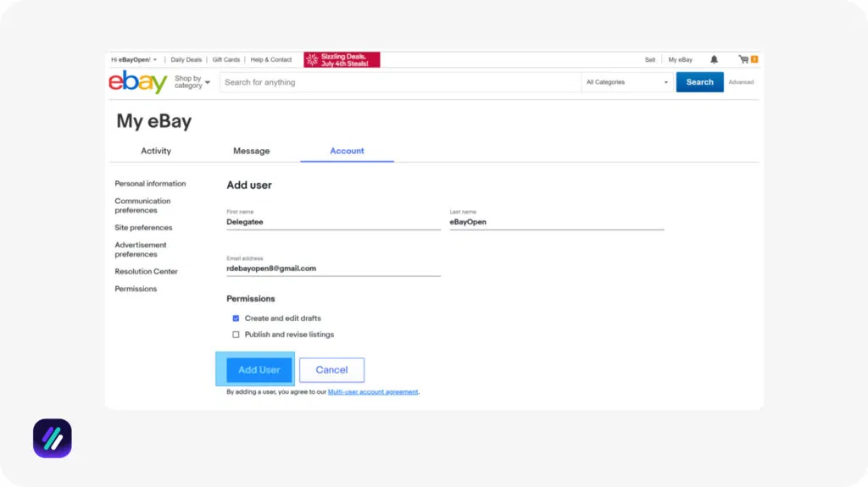
Task: Open the All Categories dropdown
Action: [627, 82]
